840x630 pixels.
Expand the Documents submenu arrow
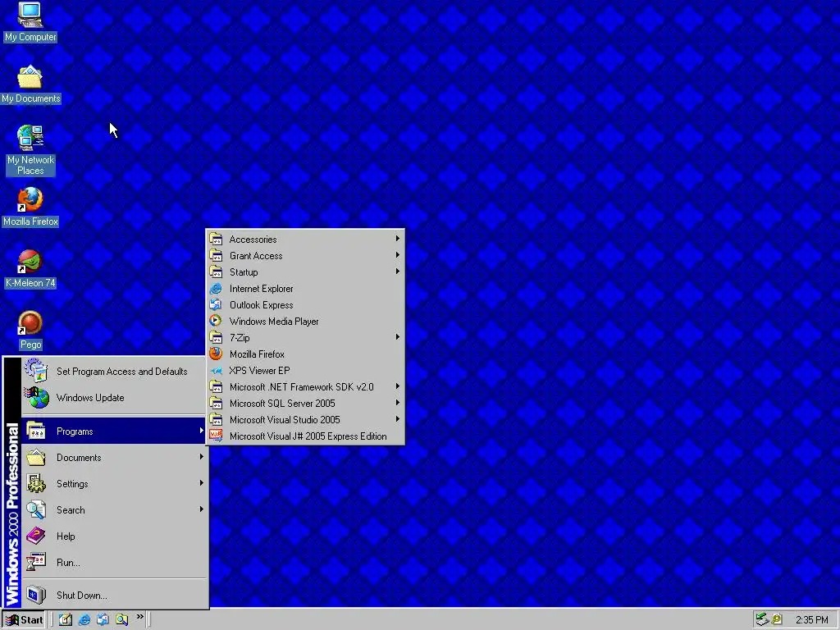202,456
